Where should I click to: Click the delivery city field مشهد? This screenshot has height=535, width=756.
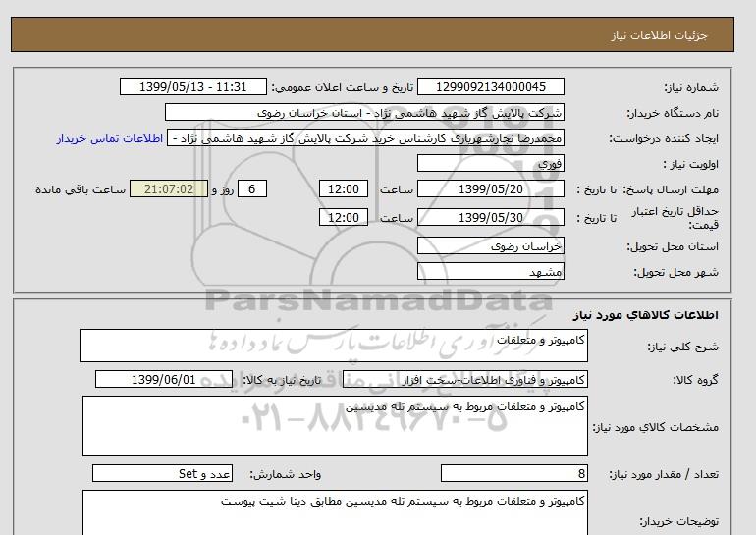(490, 271)
